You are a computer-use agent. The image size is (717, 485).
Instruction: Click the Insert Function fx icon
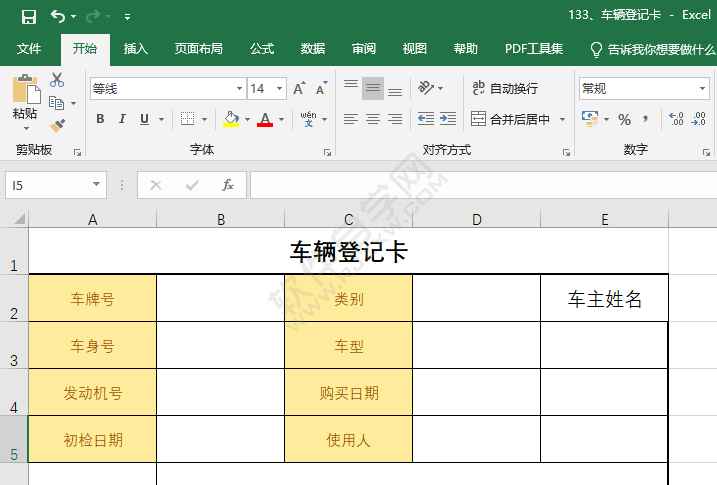(228, 185)
